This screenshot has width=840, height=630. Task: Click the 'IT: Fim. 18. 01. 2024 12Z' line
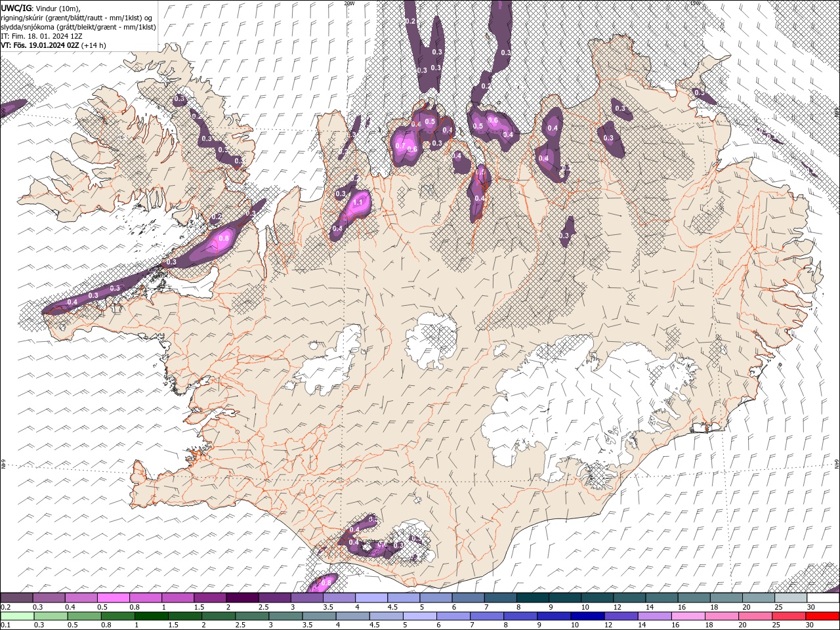pos(42,36)
